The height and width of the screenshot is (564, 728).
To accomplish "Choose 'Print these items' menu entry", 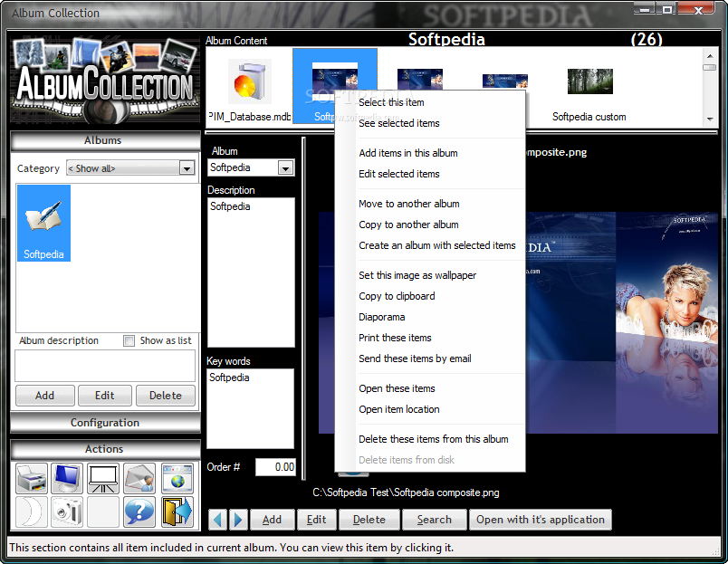I will pyautogui.click(x=395, y=338).
